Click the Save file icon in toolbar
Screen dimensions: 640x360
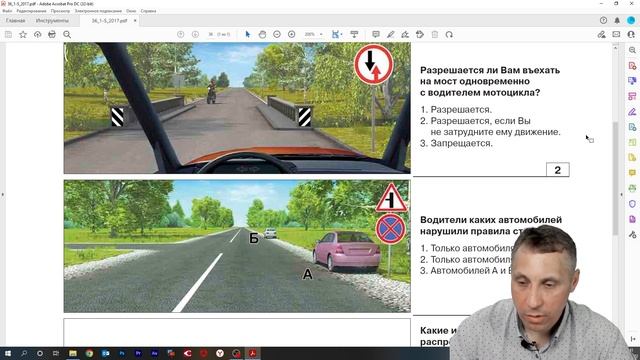coord(8,35)
